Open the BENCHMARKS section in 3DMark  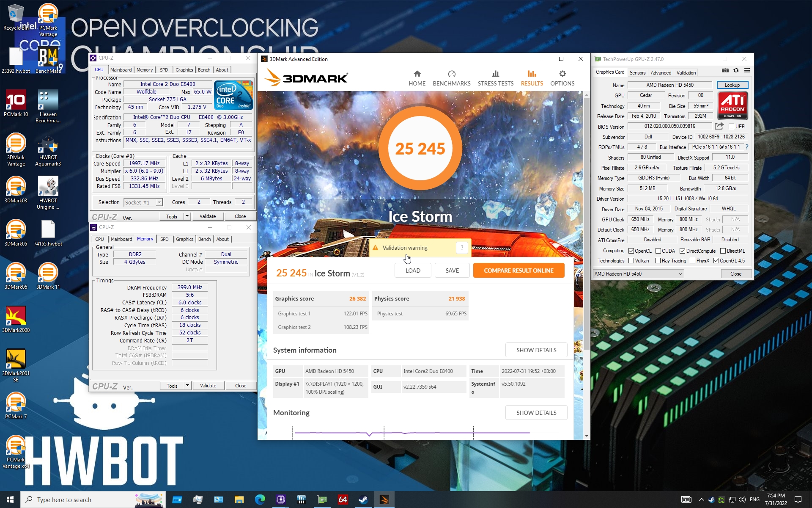[x=451, y=78]
